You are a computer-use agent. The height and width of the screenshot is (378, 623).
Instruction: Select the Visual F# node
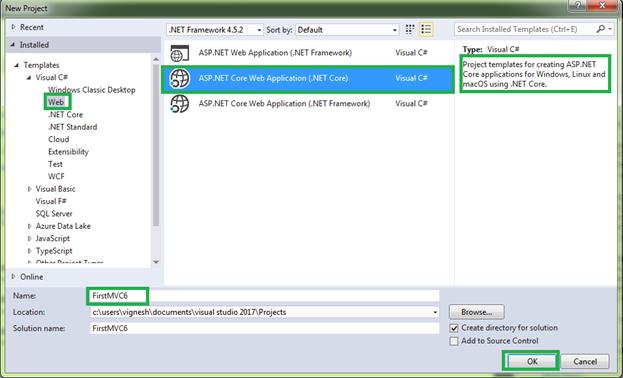coord(51,202)
